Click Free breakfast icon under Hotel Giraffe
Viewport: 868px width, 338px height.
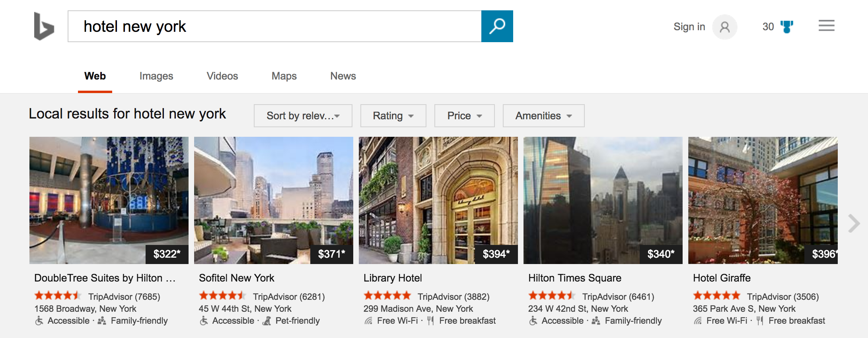760,321
